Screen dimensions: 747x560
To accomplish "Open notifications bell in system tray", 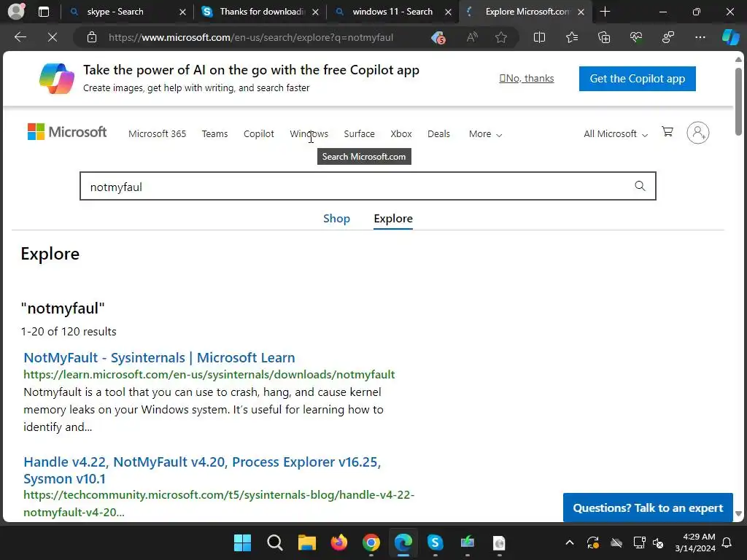I will pyautogui.click(x=727, y=542).
